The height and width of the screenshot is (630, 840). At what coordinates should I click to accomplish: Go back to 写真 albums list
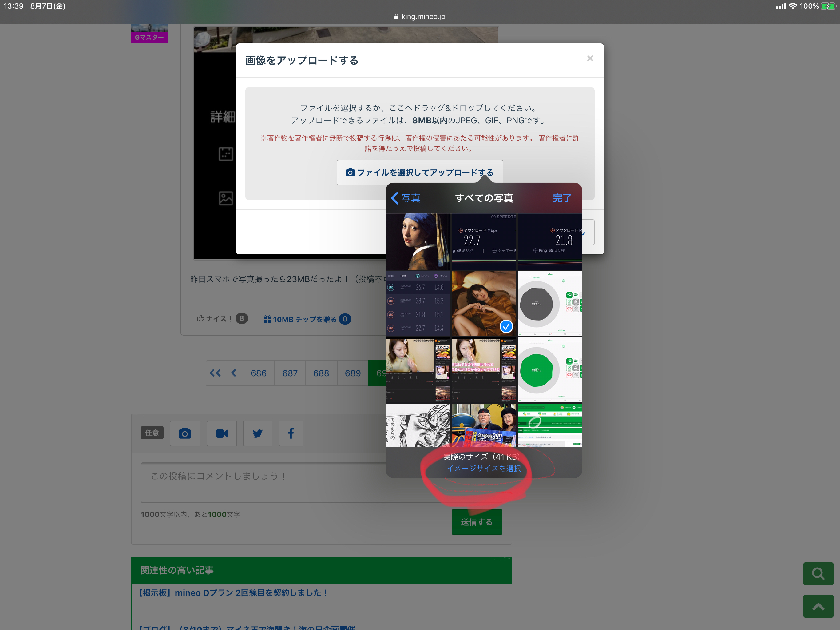point(406,198)
